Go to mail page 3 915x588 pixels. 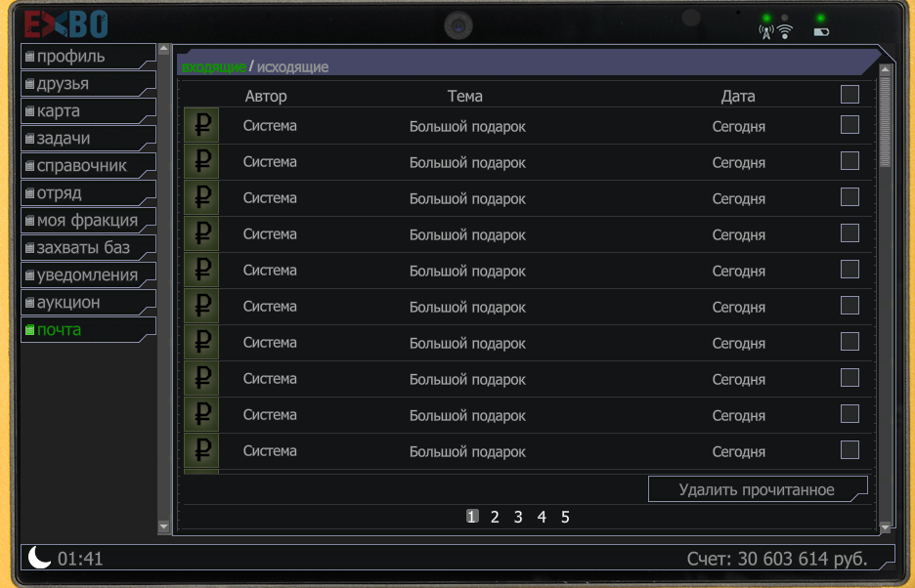point(518,517)
